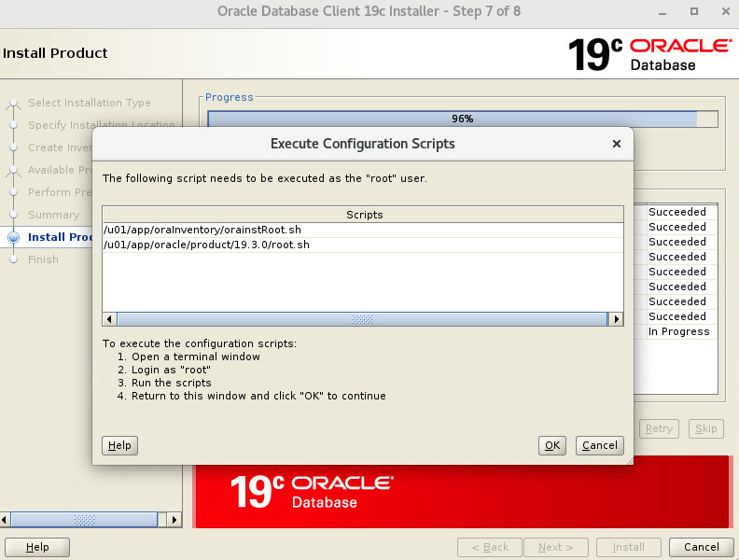This screenshot has width=739, height=560.
Task: Click OK in Execute Configuration Scripts dialog
Action: pos(551,445)
